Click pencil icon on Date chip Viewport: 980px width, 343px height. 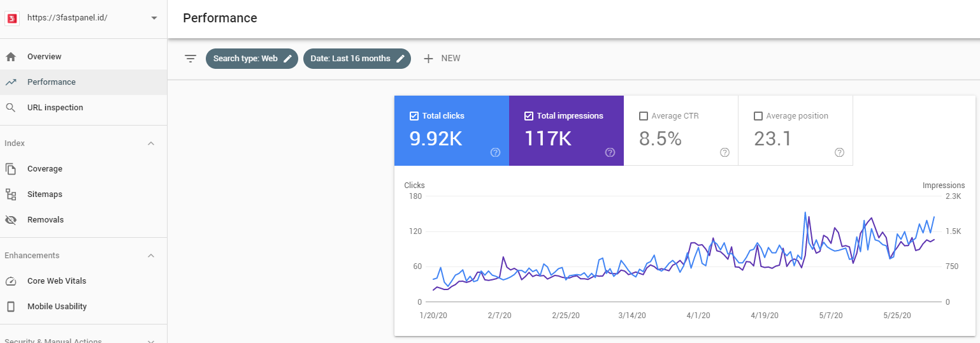pos(401,59)
